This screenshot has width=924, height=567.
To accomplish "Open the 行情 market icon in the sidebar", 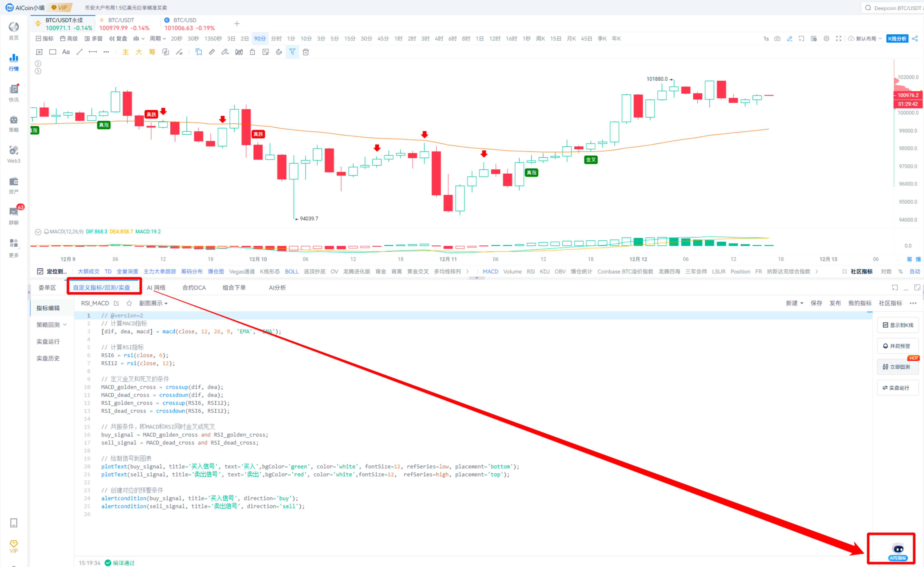I will tap(14, 62).
